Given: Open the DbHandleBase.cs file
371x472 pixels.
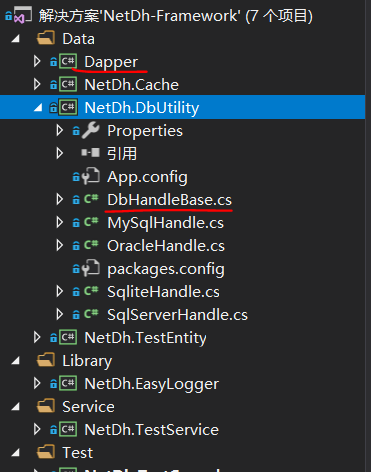Looking at the screenshot, I should [x=169, y=200].
